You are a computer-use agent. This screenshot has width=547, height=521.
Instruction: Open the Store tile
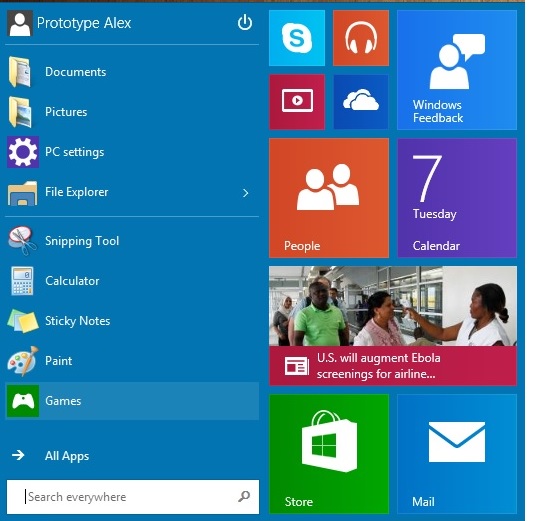(x=329, y=454)
